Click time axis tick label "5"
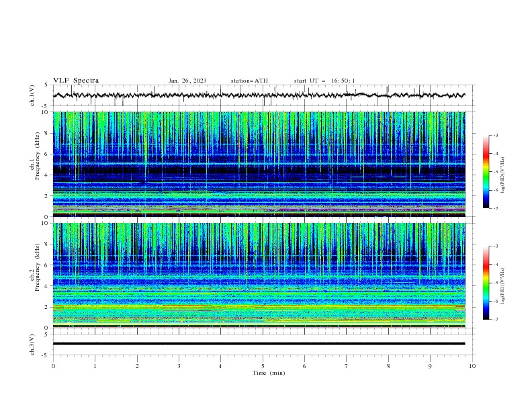Viewport: 532px width, 411px height. tap(263, 366)
